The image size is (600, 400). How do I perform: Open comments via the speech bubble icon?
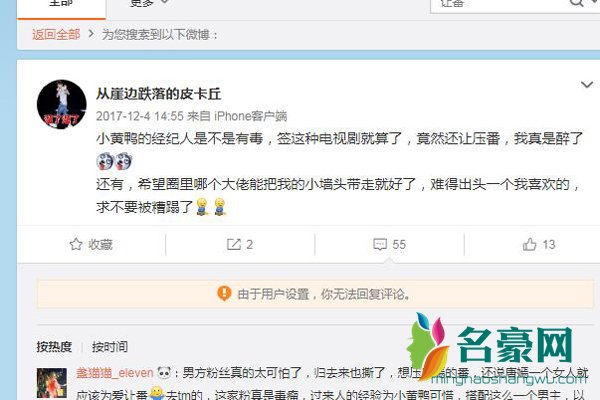[x=380, y=244]
